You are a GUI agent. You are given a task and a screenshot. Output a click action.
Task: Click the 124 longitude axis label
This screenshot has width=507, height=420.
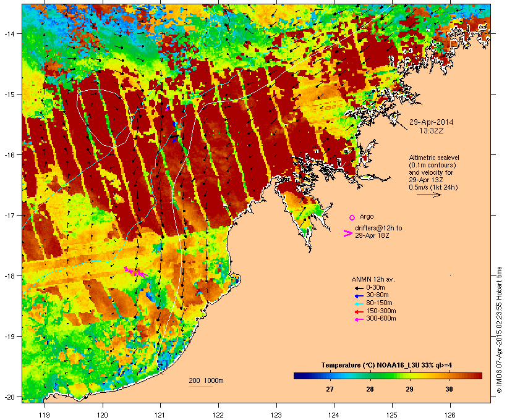tap(334, 415)
